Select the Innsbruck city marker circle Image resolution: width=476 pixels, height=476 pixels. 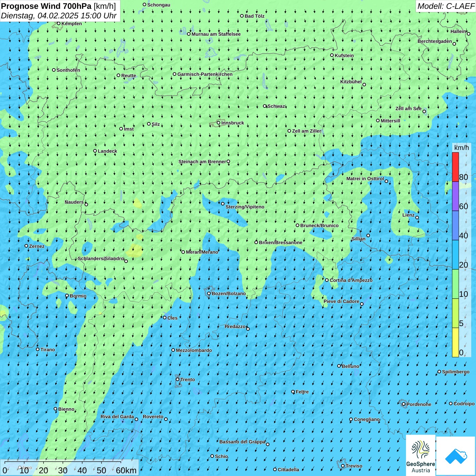click(218, 123)
